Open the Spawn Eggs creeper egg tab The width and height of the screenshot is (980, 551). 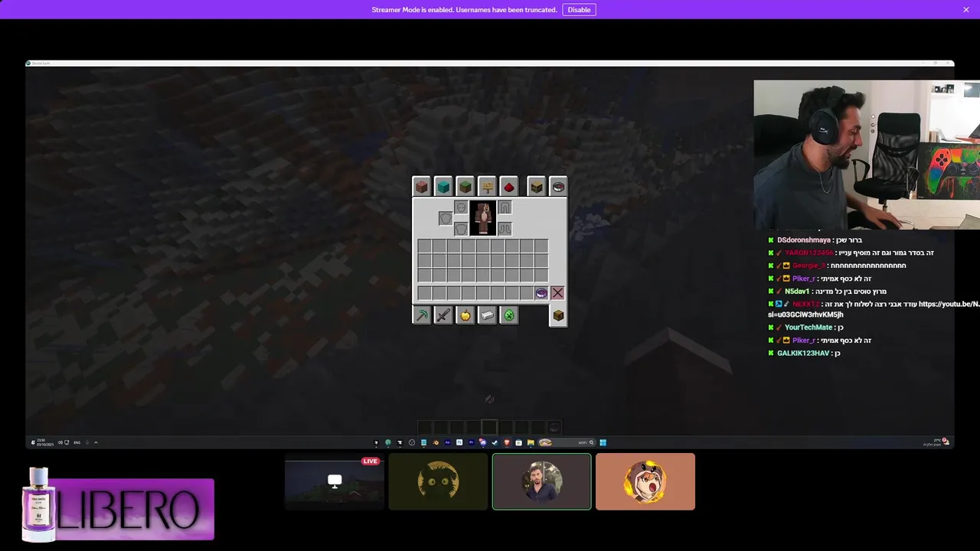coord(509,315)
